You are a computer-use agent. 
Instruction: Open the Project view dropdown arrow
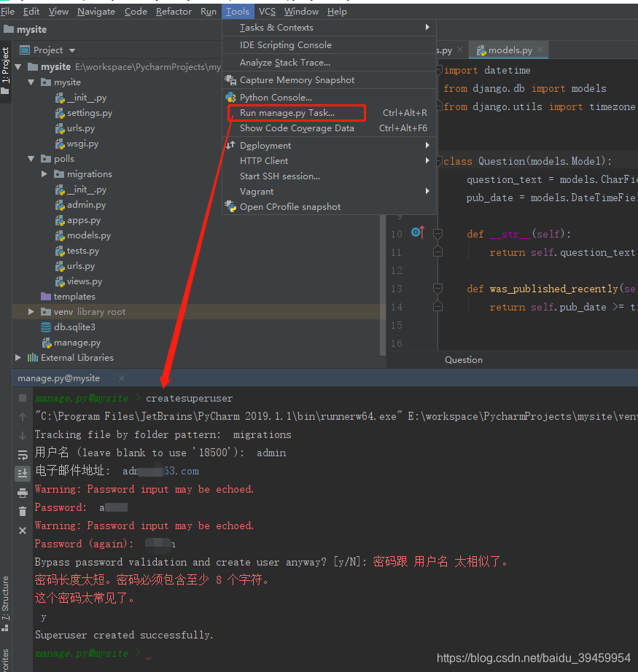pos(72,50)
